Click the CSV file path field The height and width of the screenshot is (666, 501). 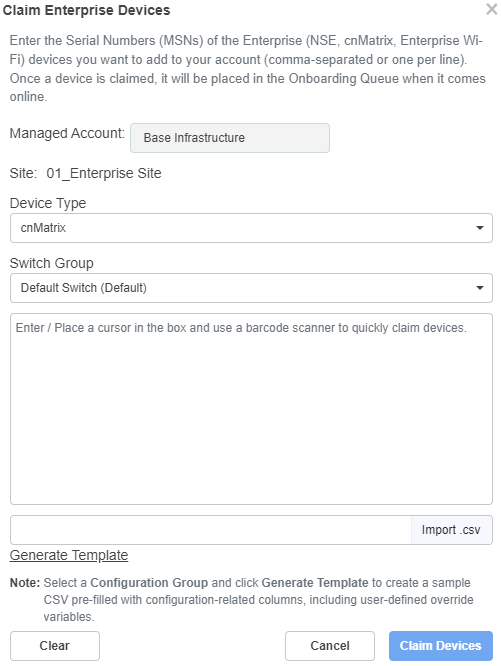point(211,530)
